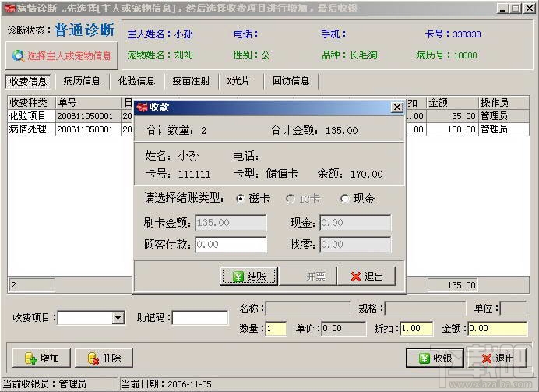Click the 收费种类 column header
539x392 pixels.
[x=32, y=102]
